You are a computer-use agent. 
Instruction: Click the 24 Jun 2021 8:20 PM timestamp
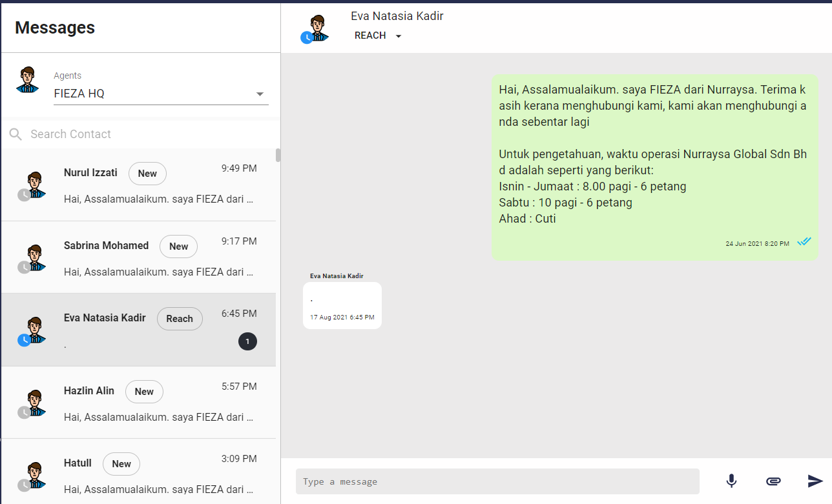pyautogui.click(x=757, y=244)
